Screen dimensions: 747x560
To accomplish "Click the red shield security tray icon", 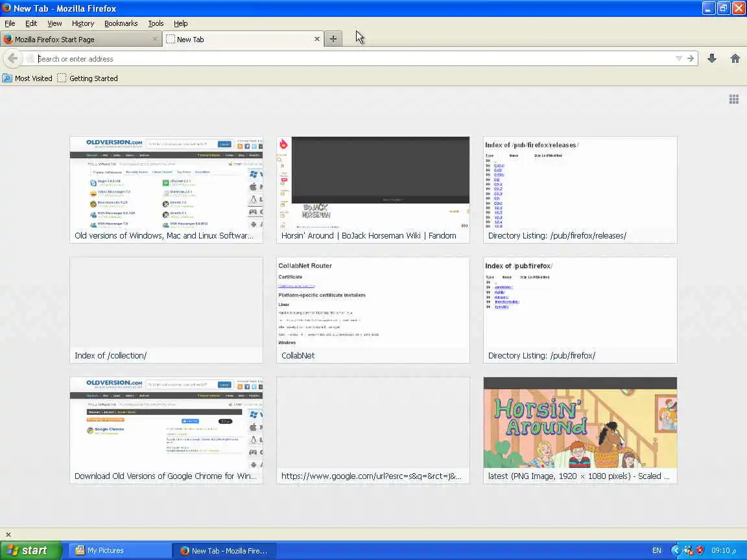I will click(700, 550).
